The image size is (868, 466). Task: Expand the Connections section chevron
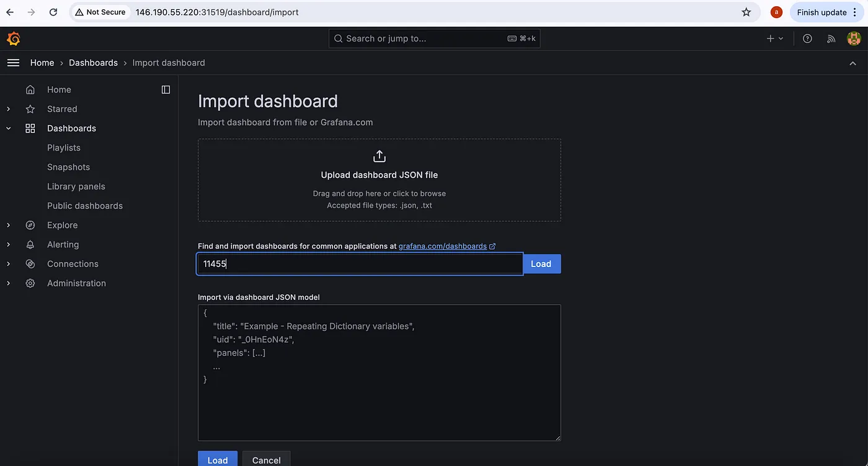coord(9,264)
